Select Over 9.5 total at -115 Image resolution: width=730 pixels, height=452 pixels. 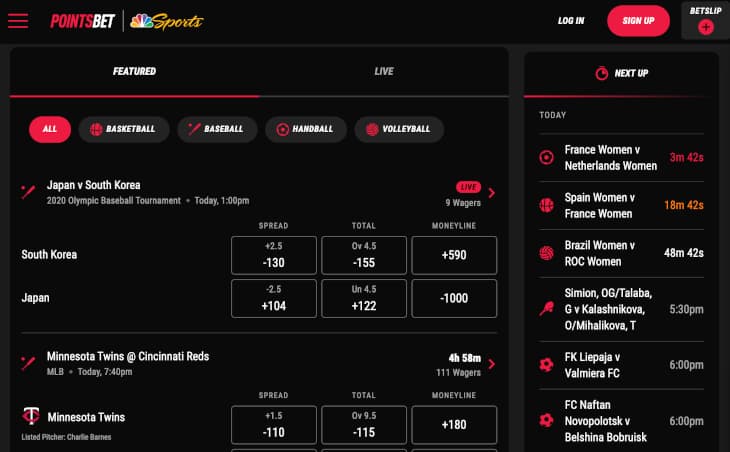[364, 425]
